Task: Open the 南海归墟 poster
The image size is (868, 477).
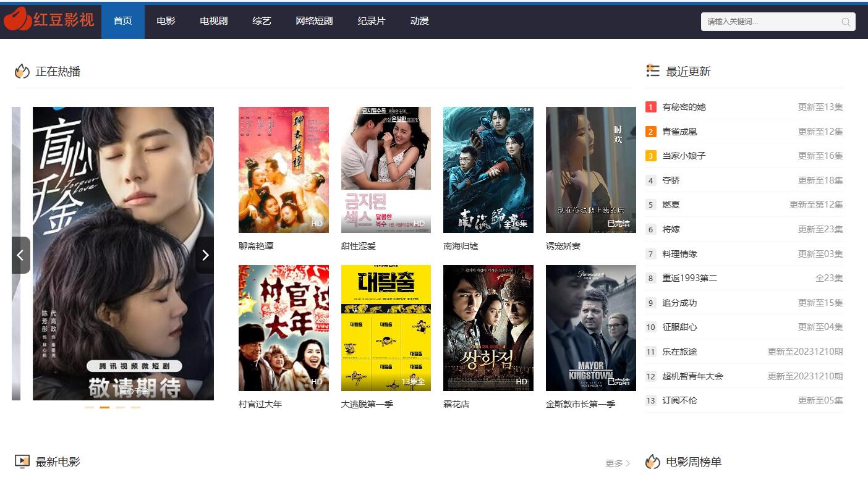Action: click(488, 170)
